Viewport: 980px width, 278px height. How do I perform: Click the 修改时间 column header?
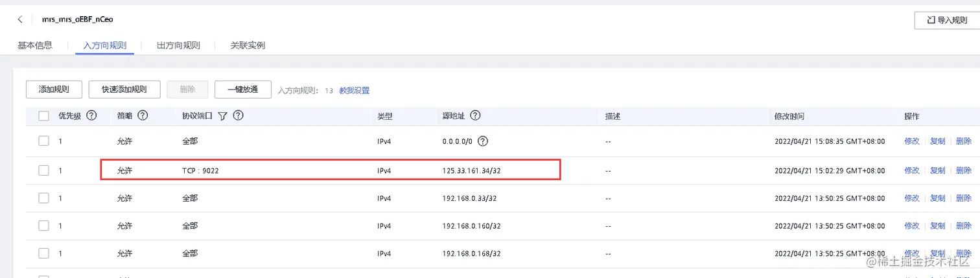coord(789,116)
